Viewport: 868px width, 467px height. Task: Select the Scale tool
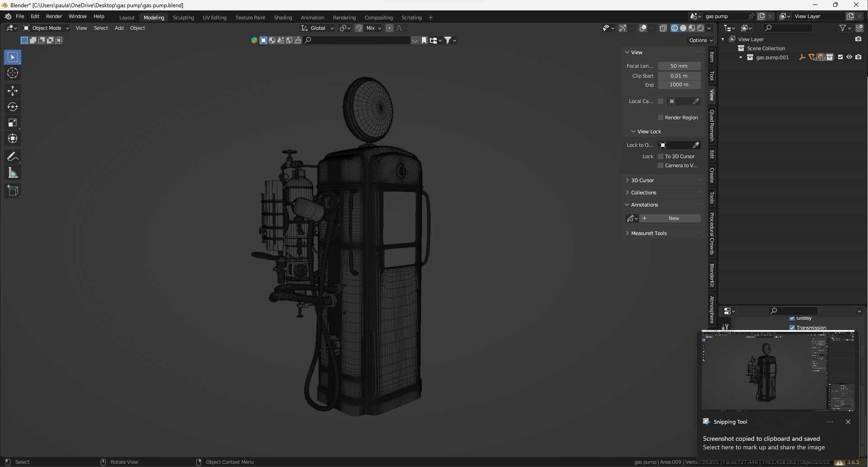coord(13,123)
